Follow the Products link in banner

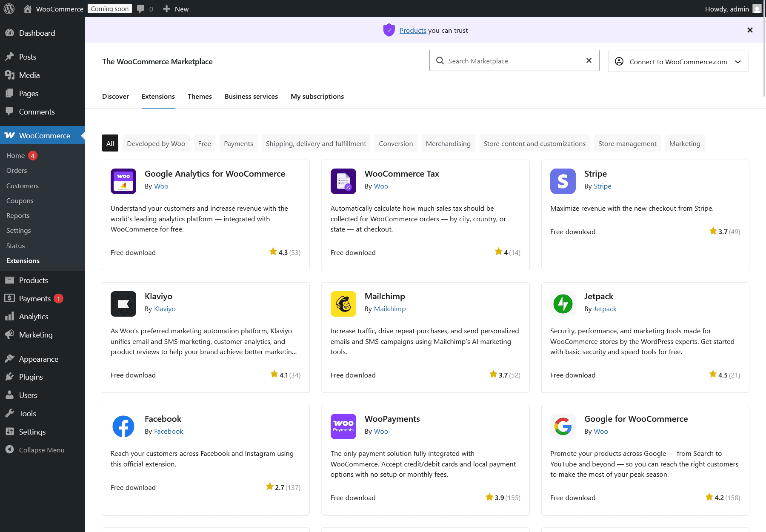click(412, 30)
